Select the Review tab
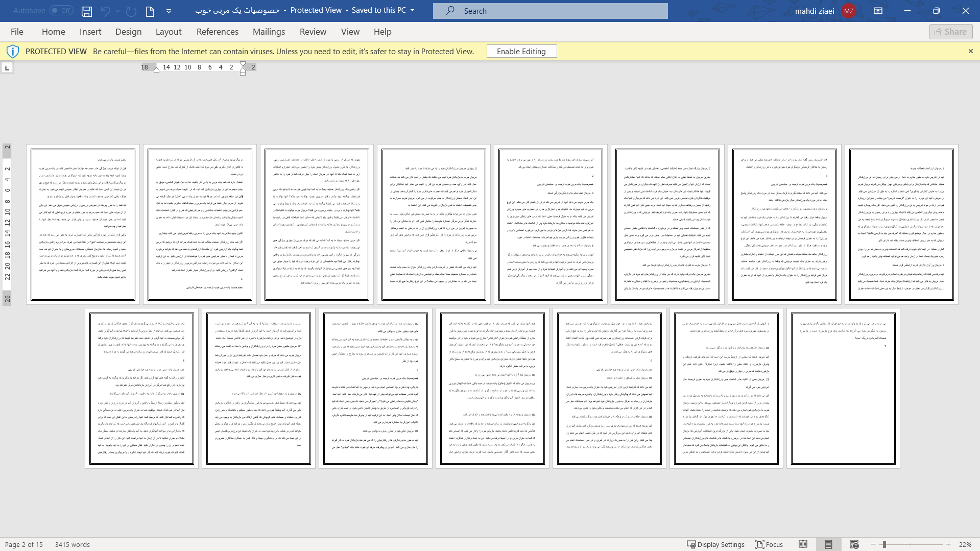Image resolution: width=980 pixels, height=551 pixels. (x=313, y=32)
